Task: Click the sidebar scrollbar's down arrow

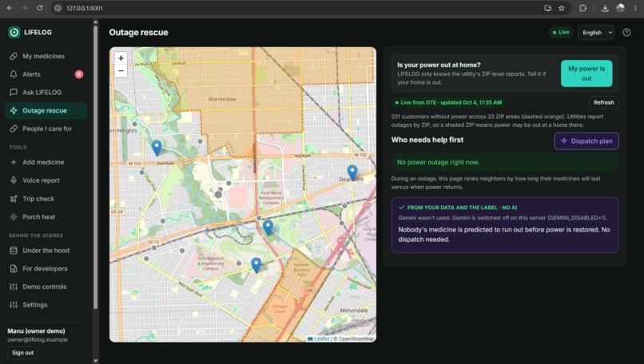Action: click(x=95, y=361)
